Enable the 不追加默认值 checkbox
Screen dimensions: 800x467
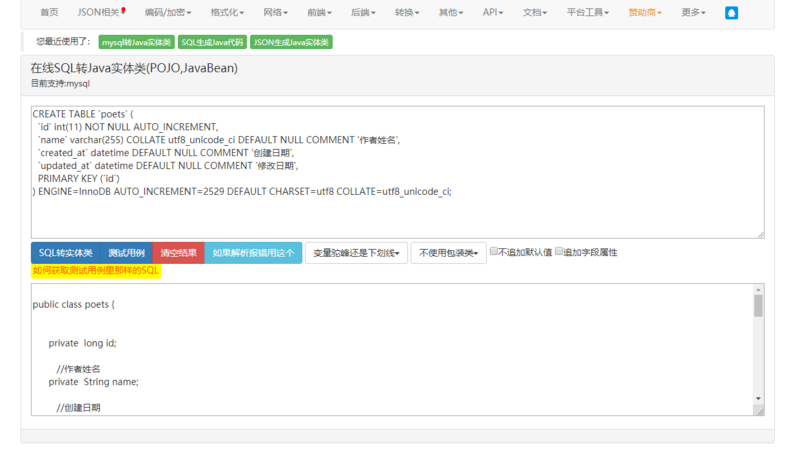[x=493, y=251]
